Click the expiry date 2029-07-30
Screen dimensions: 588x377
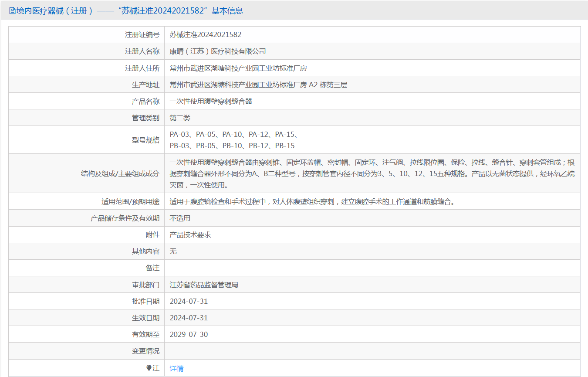pos(189,334)
